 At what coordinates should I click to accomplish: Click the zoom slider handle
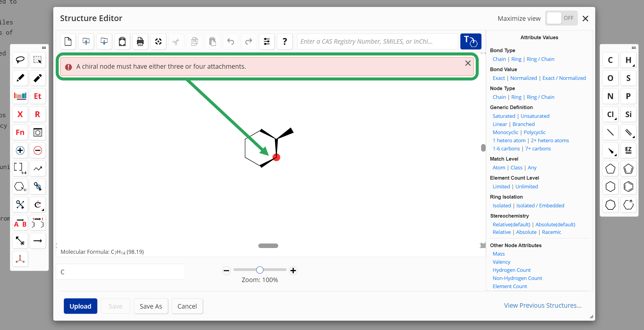(260, 270)
